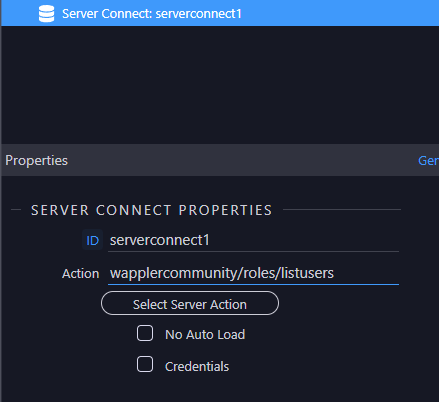Click the Action field with wapplercommunity/roles/listusers

[253, 273]
